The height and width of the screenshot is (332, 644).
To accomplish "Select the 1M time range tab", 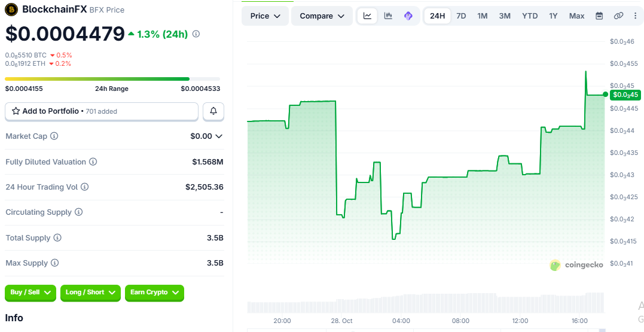I will 482,16.
